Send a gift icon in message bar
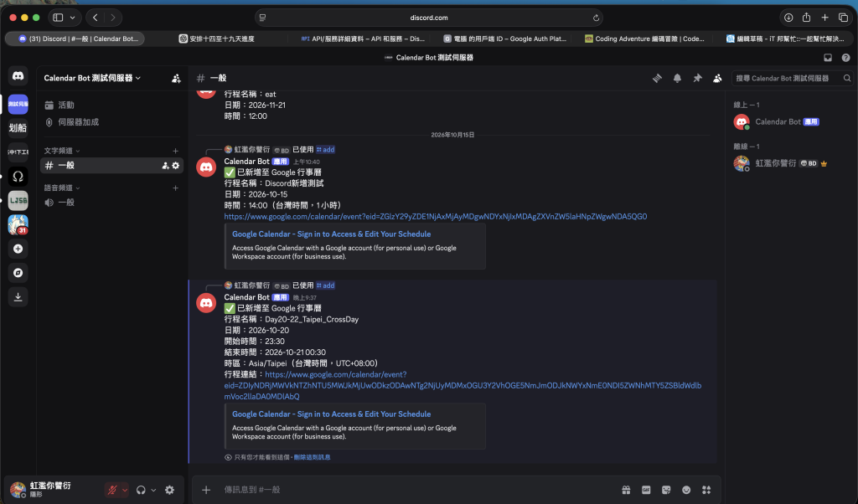This screenshot has width=858, height=504. [x=626, y=490]
